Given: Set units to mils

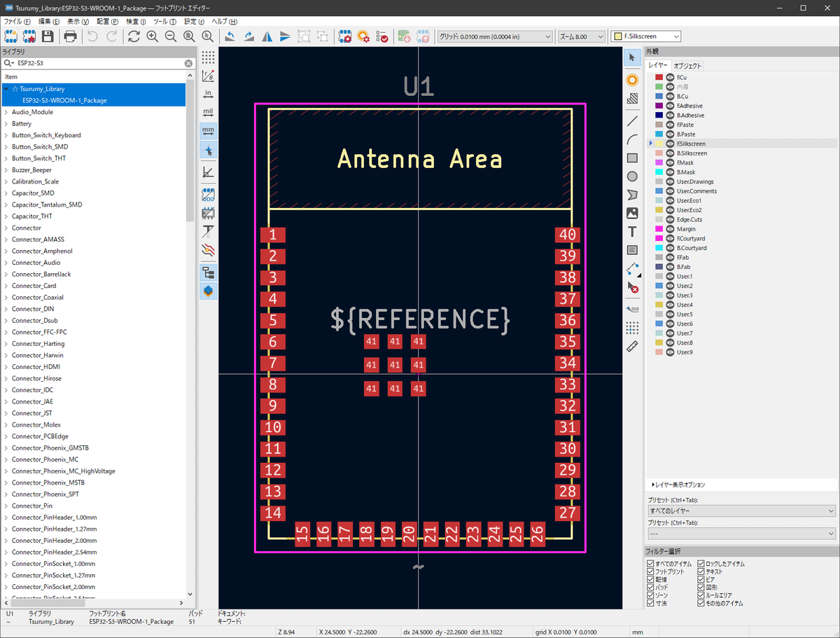Looking at the screenshot, I should [x=208, y=112].
